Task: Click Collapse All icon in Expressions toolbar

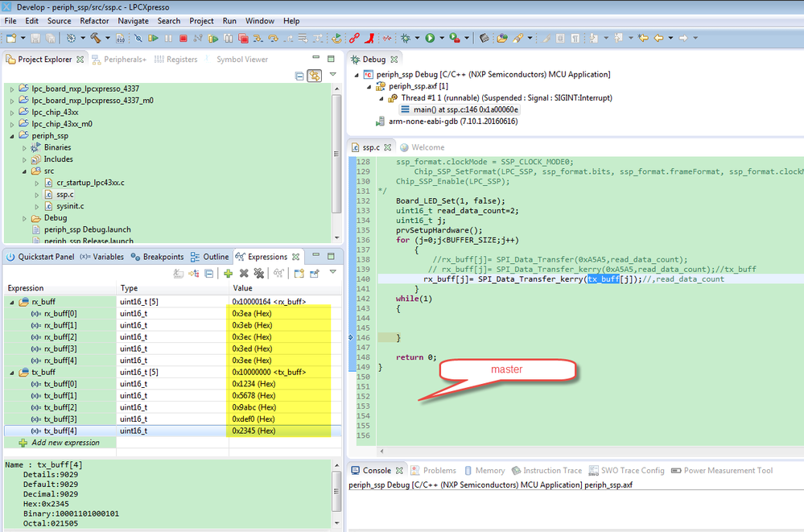Action: click(208, 274)
